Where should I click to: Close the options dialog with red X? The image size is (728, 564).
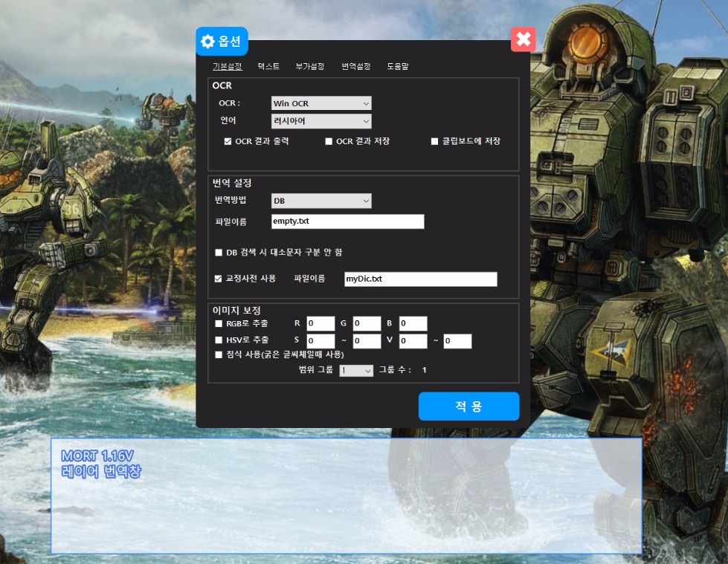[523, 39]
